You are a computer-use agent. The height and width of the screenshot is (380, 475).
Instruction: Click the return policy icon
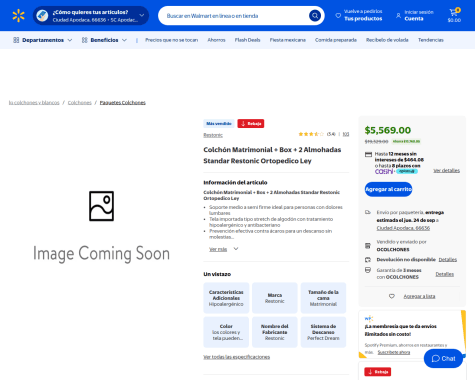click(368, 260)
